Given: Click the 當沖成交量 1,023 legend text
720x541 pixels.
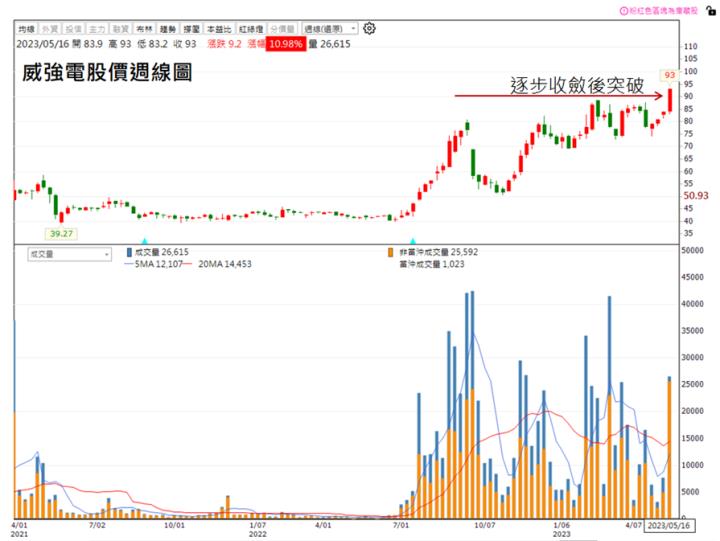Looking at the screenshot, I should tap(432, 264).
